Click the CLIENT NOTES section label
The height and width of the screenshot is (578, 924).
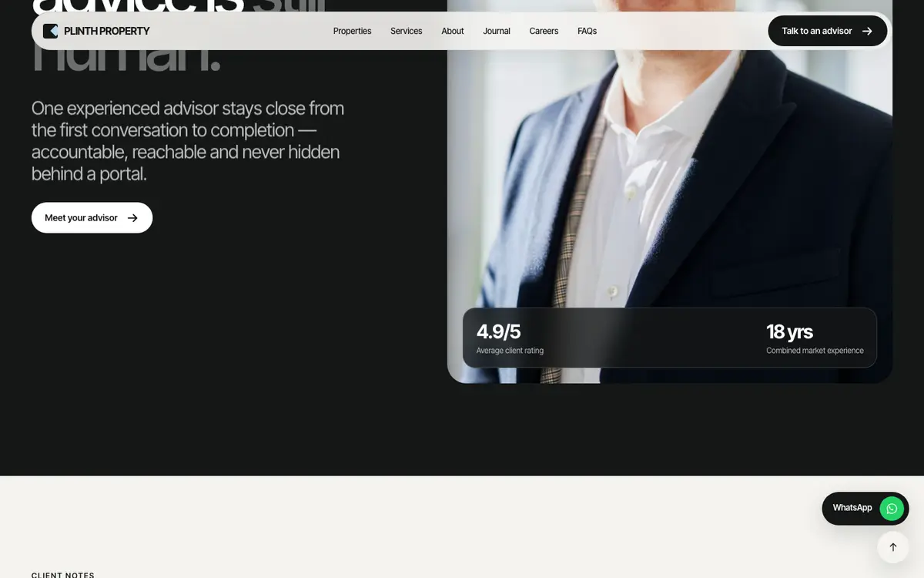click(63, 575)
